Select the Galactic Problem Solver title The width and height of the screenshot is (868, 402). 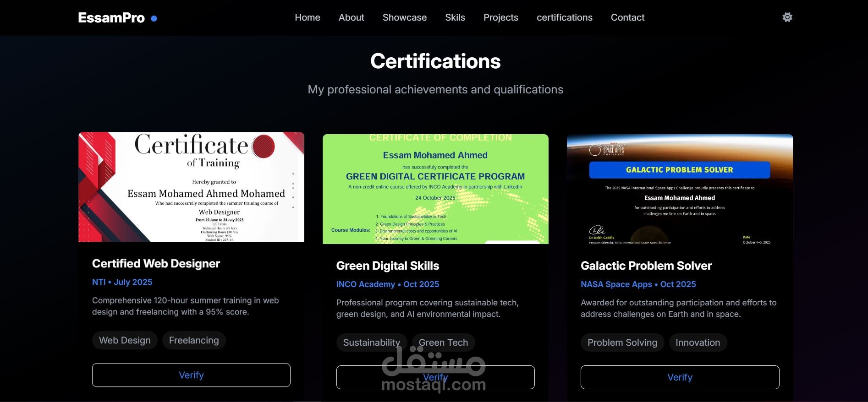(646, 266)
